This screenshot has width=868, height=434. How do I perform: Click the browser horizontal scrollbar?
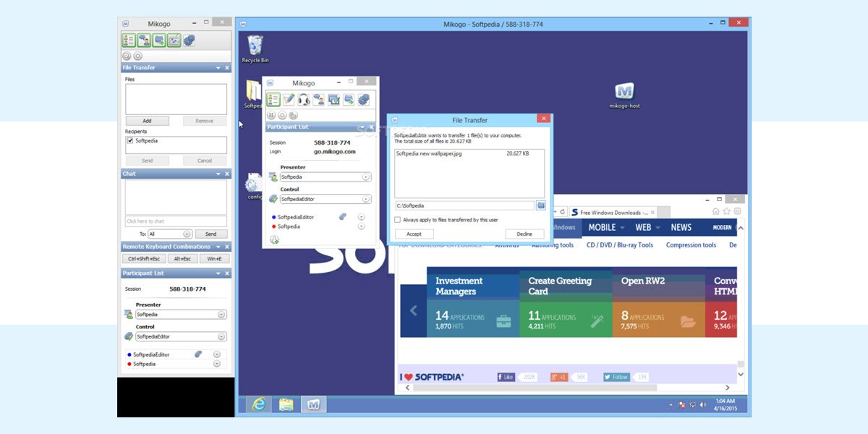click(x=535, y=388)
